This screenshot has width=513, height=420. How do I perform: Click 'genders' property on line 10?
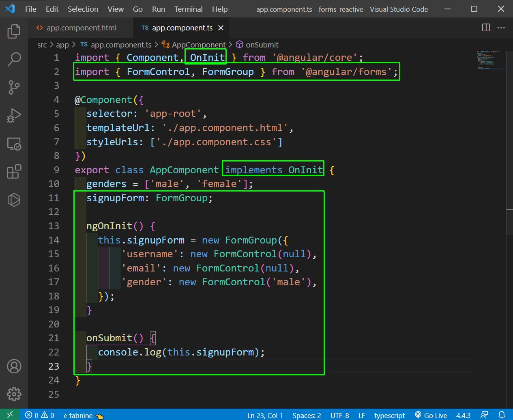point(106,184)
